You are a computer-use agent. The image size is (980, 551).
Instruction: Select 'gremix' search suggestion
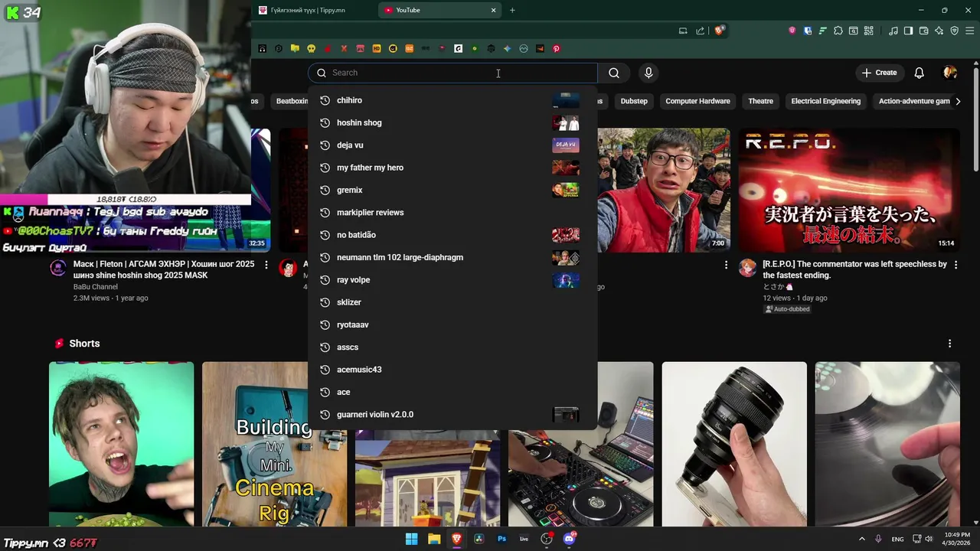pos(452,190)
